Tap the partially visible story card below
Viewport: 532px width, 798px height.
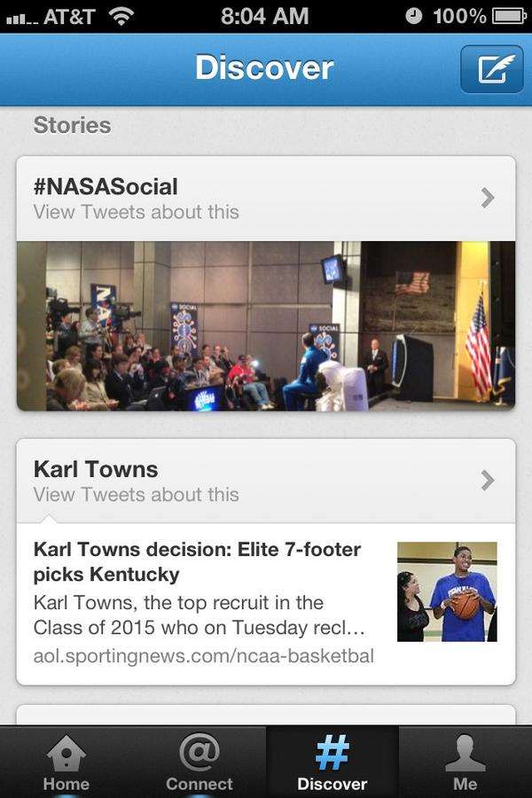point(266,715)
